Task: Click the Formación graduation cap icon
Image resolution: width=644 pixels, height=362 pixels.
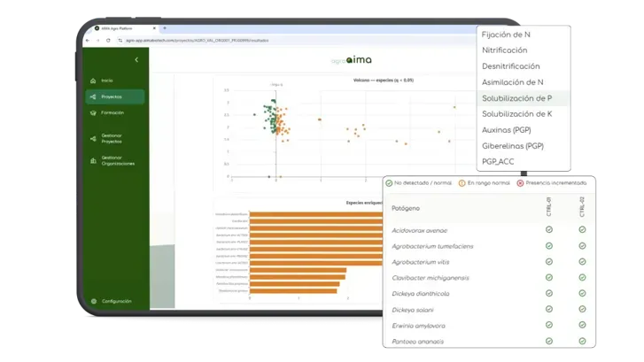Action: 93,113
